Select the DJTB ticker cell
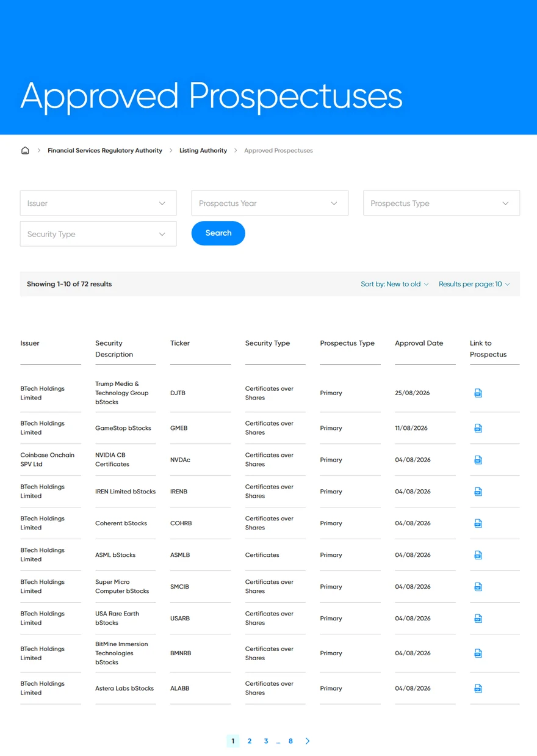Viewport: 537px width, 756px height. click(x=178, y=393)
